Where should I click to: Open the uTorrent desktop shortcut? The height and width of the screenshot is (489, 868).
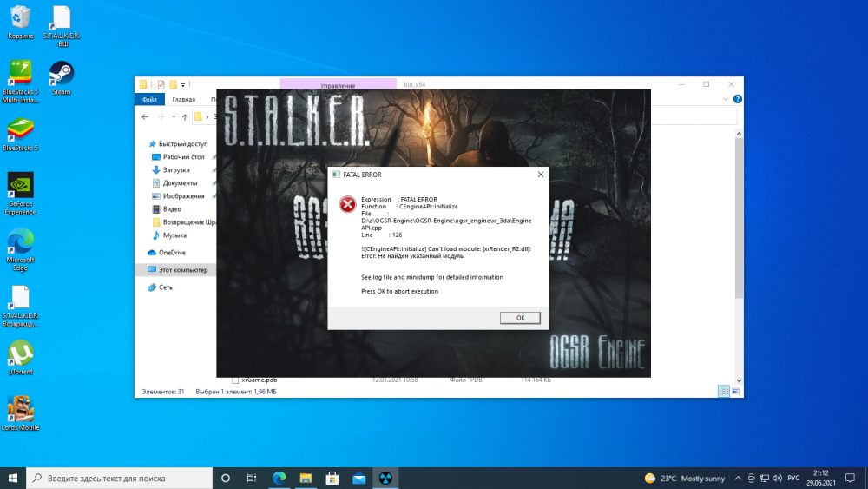(x=20, y=354)
